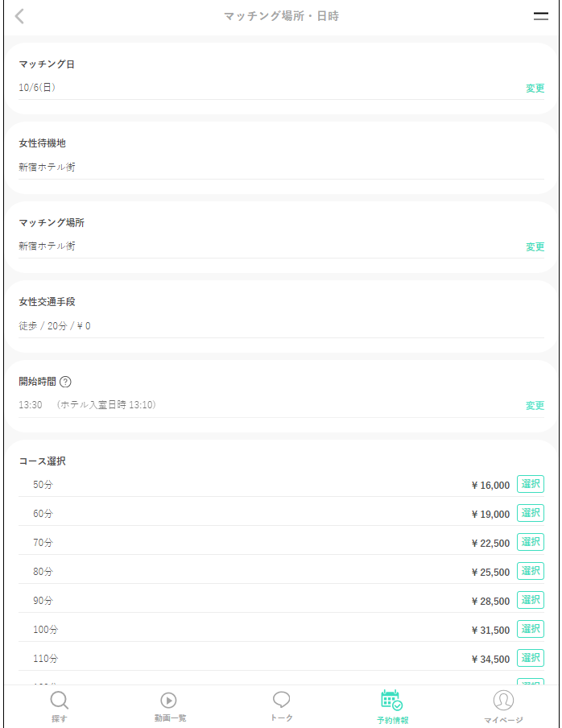Screen dimensions: 562x728
Task: Select the 80-minute ¥25,500 course
Action: pyautogui.click(x=531, y=571)
